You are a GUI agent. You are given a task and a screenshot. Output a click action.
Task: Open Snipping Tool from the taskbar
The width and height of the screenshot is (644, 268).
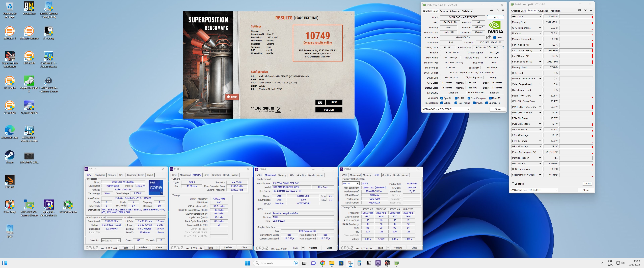350,263
